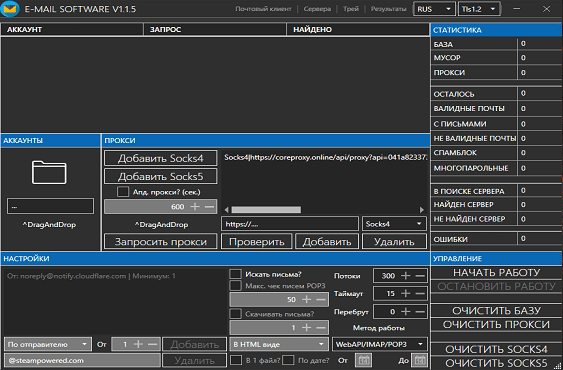
Task: Enable 'В 1 файл?' checkbox
Action: (236, 360)
